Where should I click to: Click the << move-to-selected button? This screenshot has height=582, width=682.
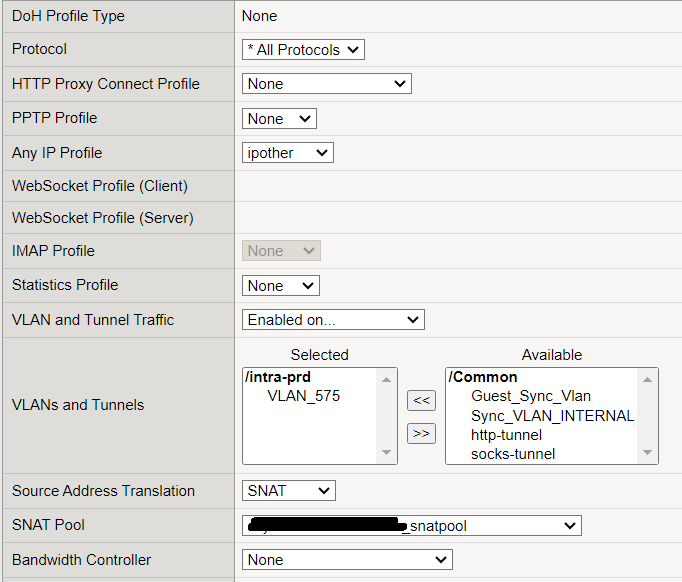point(422,401)
